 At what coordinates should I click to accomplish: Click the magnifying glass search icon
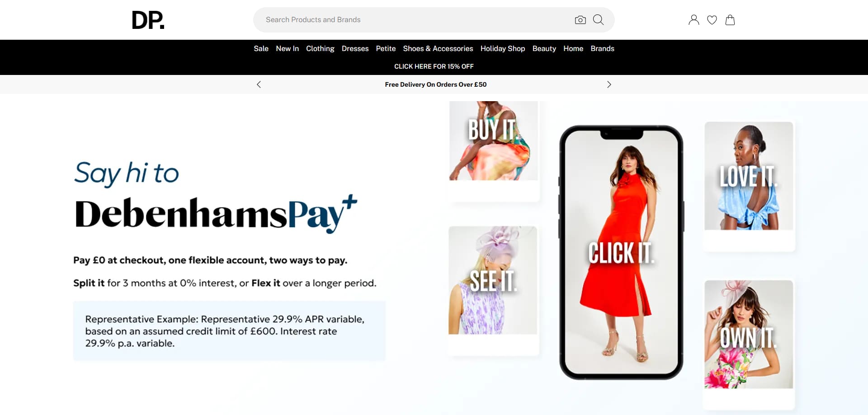point(598,20)
